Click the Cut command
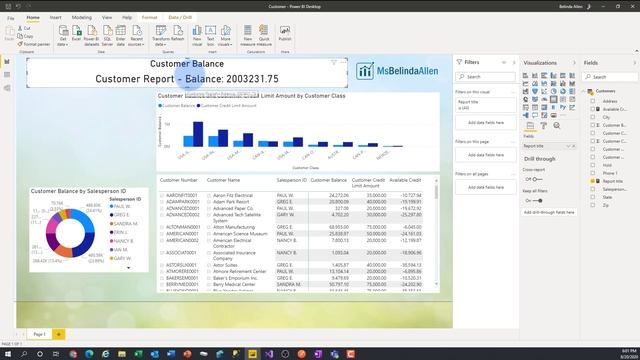Image resolution: width=640 pixels, height=360 pixels. click(x=24, y=28)
